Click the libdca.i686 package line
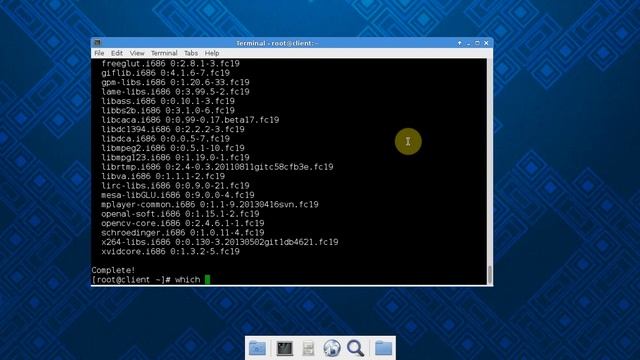This screenshot has width=640, height=360. click(x=165, y=139)
